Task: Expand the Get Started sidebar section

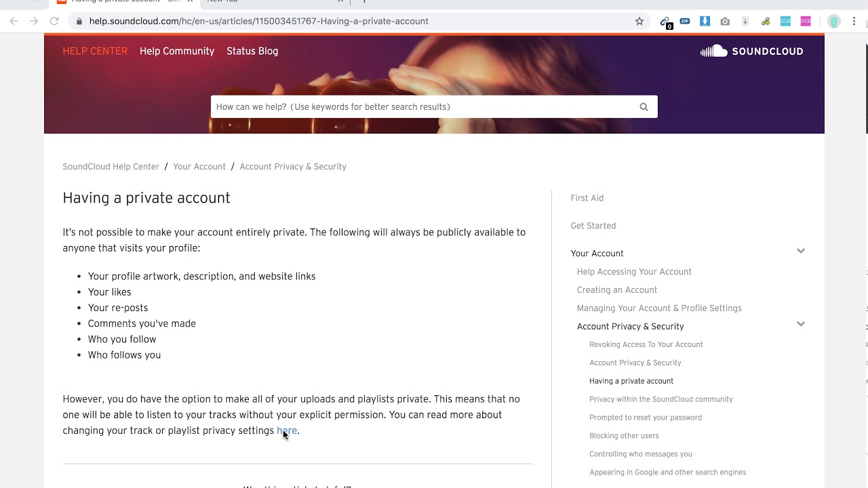Action: pyautogui.click(x=593, y=226)
